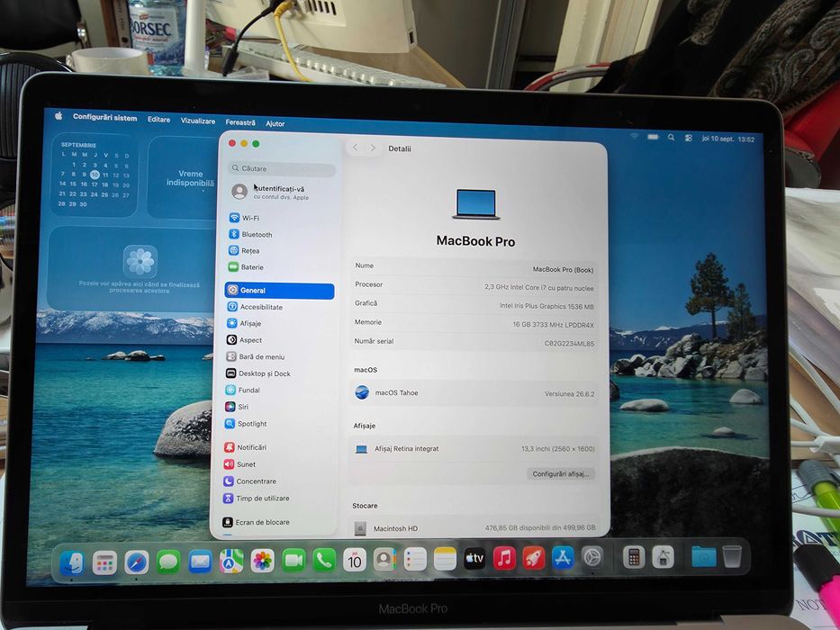
Task: Open the Apps launcher grid in the Dock
Action: (x=104, y=563)
